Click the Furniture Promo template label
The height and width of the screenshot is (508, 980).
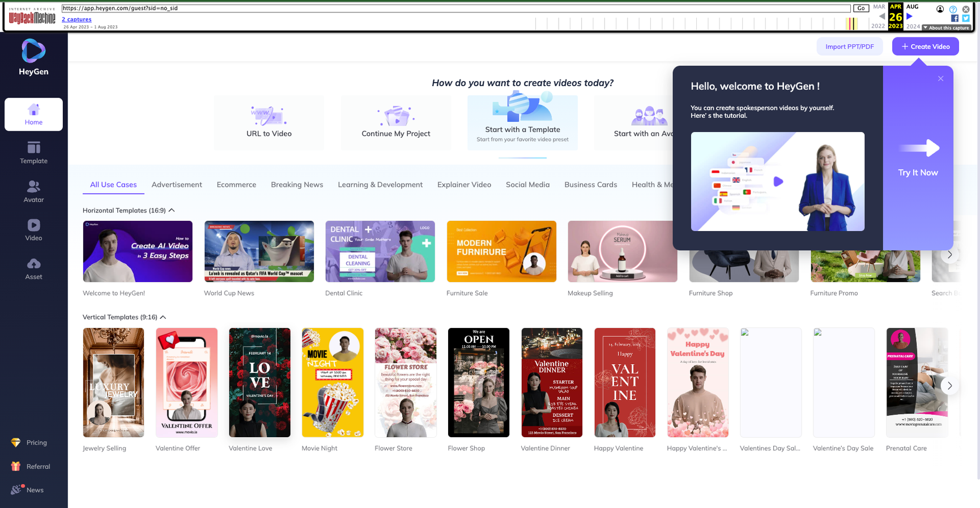[x=834, y=293]
